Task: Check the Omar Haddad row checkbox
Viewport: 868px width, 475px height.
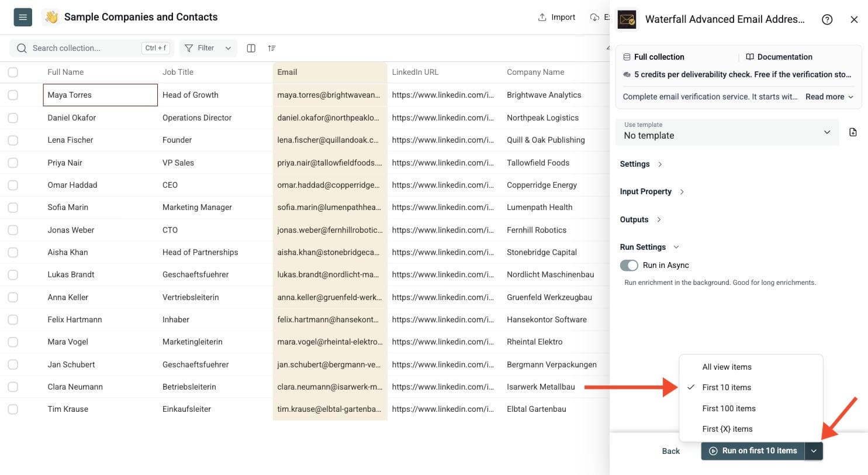Action: tap(13, 185)
